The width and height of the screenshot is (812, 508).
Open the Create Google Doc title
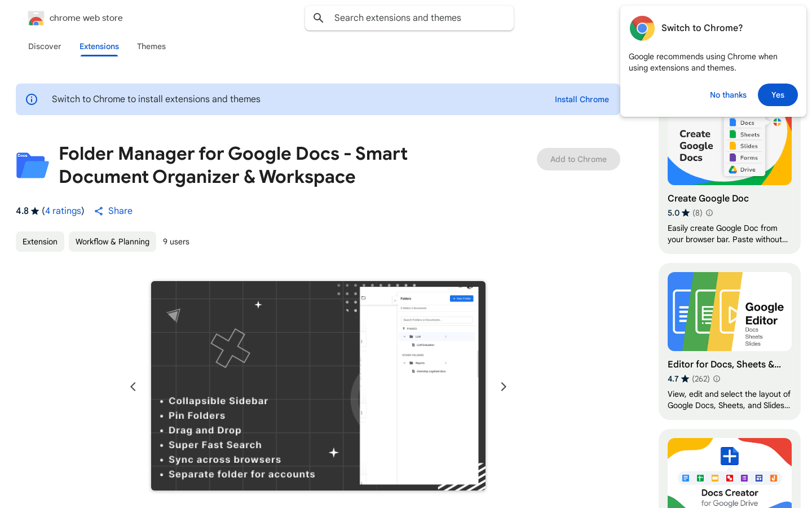[708, 198]
